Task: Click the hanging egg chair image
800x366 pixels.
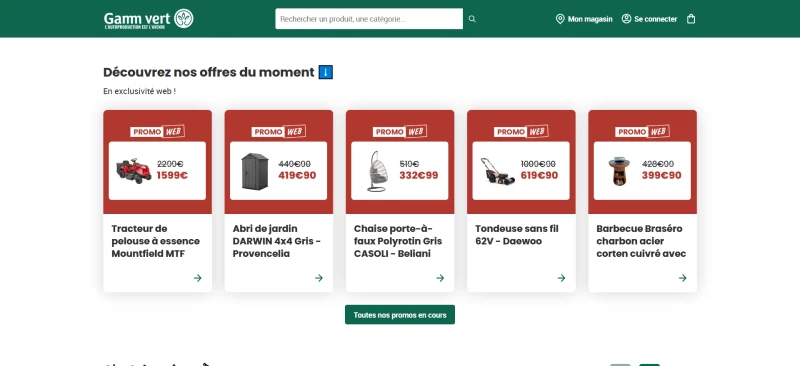Action: pos(377,172)
